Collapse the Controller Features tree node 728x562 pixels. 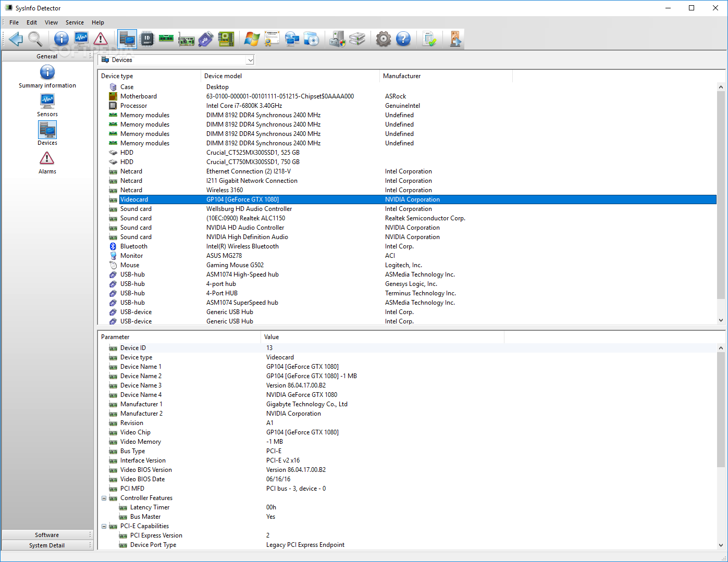(x=104, y=498)
